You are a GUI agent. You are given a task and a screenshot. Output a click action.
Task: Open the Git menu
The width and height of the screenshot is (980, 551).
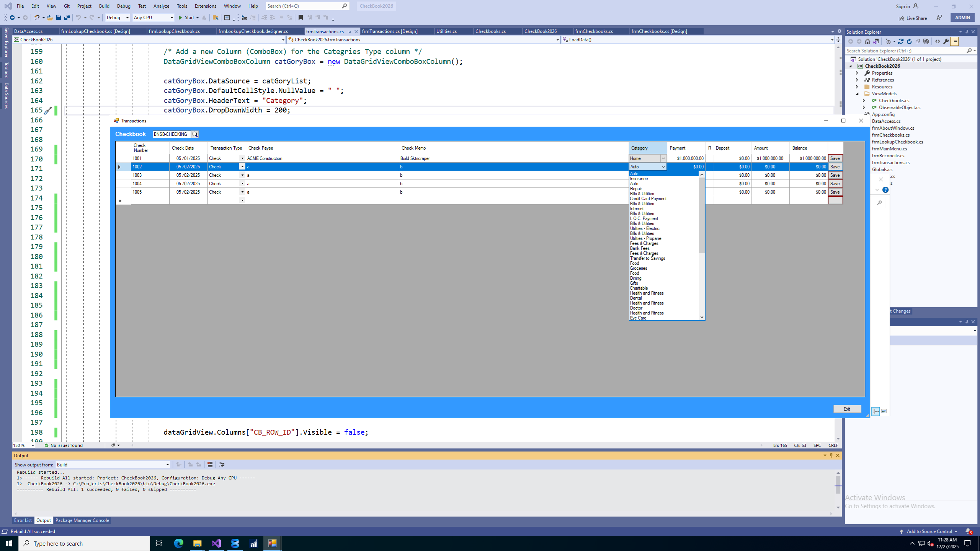click(x=66, y=6)
